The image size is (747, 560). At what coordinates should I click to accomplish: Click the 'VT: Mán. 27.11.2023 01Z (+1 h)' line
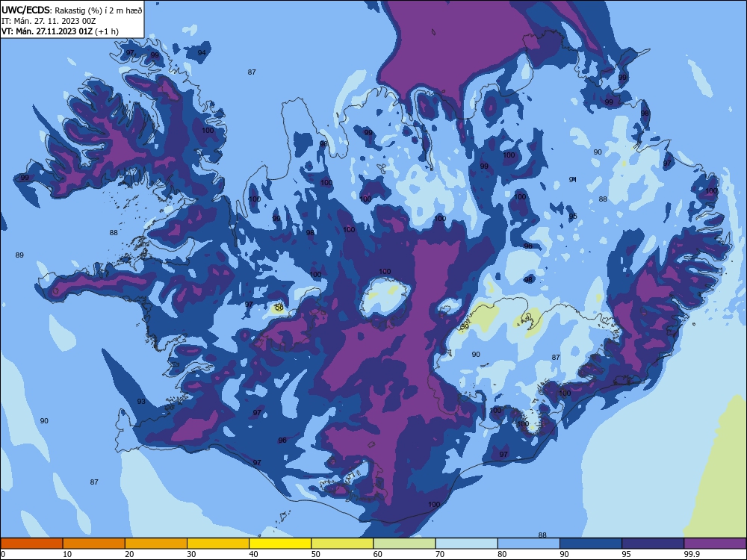[60, 31]
